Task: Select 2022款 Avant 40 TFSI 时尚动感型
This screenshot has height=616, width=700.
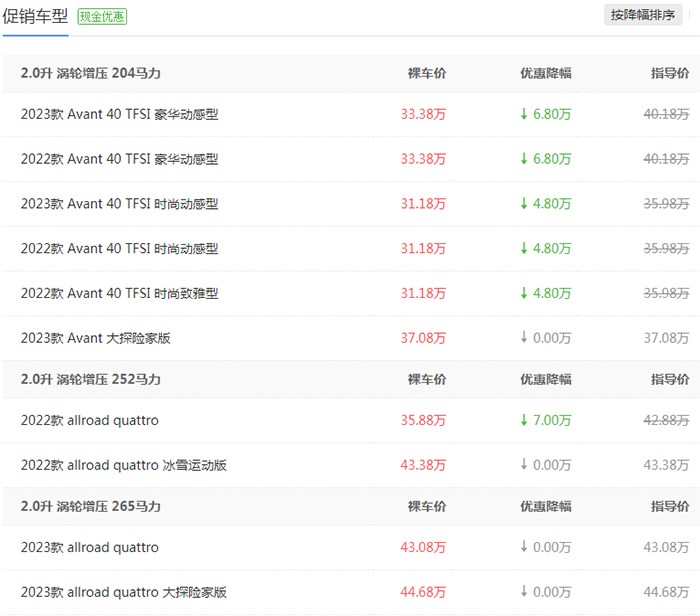Action: coord(119,249)
